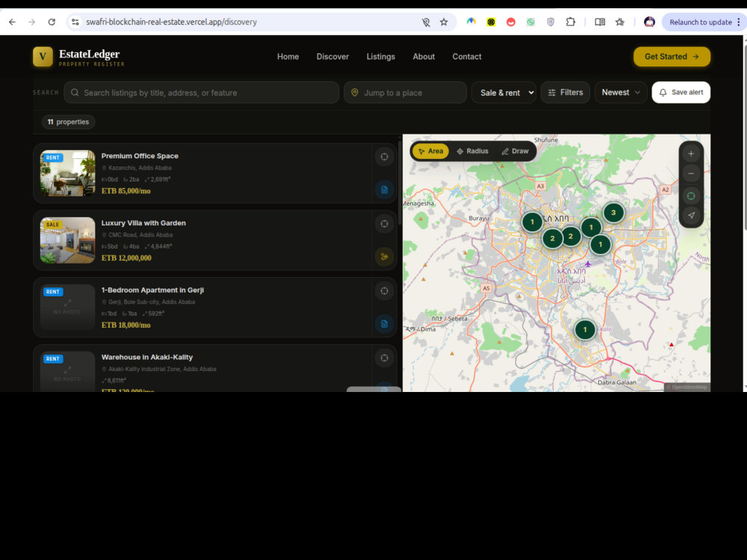Image resolution: width=747 pixels, height=560 pixels.
Task: Open the Luxury Villa with Garden listing title
Action: tap(143, 223)
